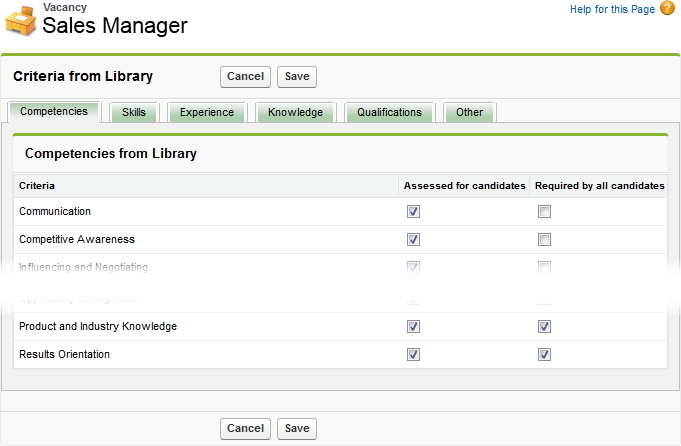Go to the Qualifications tab
This screenshot has width=681, height=446.
click(x=389, y=112)
